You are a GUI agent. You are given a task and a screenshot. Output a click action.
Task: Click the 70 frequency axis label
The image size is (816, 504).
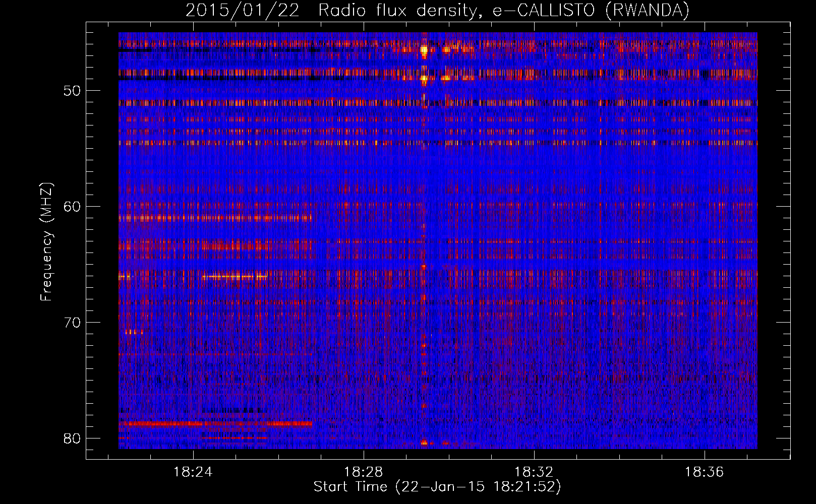[73, 323]
